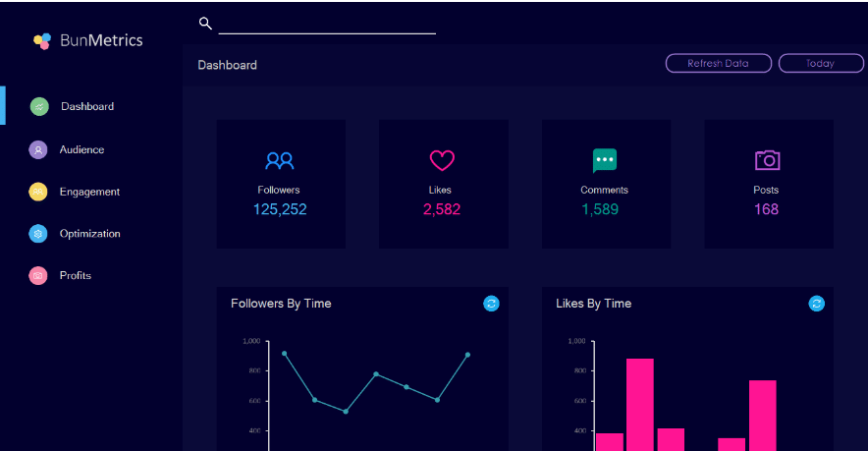Click the first data point on Followers line chart
Image resolution: width=868 pixels, height=451 pixels.
point(284,354)
